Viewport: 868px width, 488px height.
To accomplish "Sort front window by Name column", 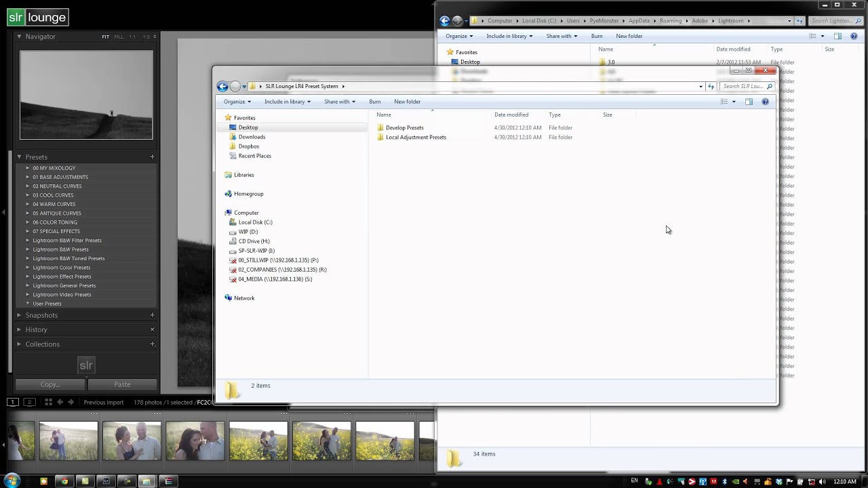I will click(384, 115).
